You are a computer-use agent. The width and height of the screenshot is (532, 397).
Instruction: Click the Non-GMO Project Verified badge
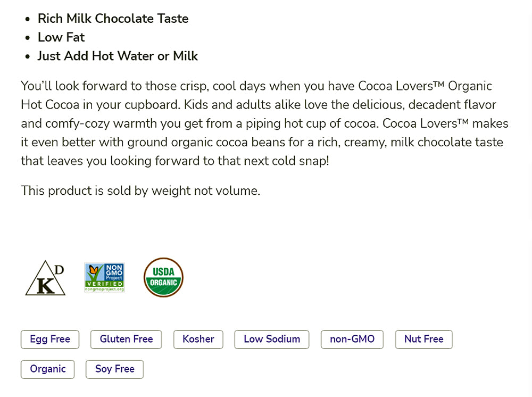104,277
